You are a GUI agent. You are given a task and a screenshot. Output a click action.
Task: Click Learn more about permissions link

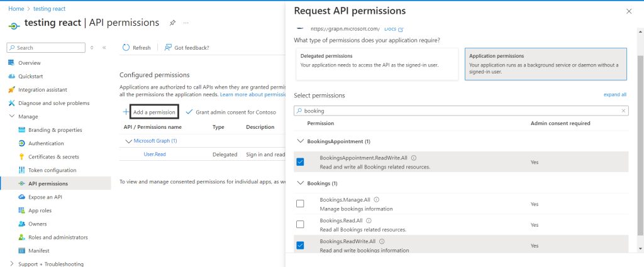(253, 94)
